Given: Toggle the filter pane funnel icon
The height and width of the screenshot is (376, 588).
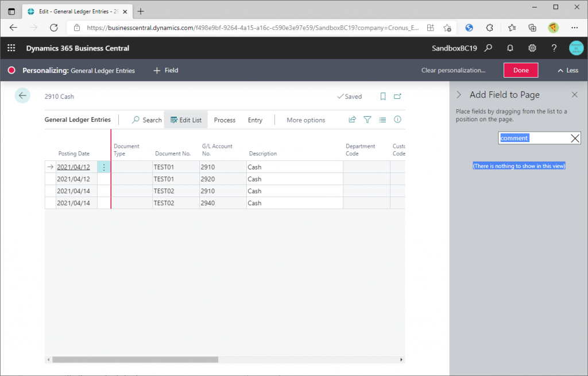Looking at the screenshot, I should coord(367,120).
